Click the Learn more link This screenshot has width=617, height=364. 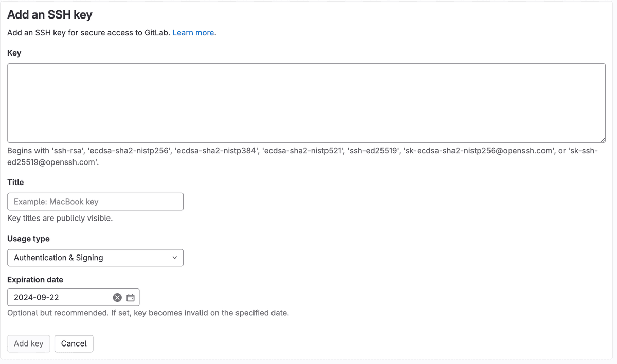(193, 32)
